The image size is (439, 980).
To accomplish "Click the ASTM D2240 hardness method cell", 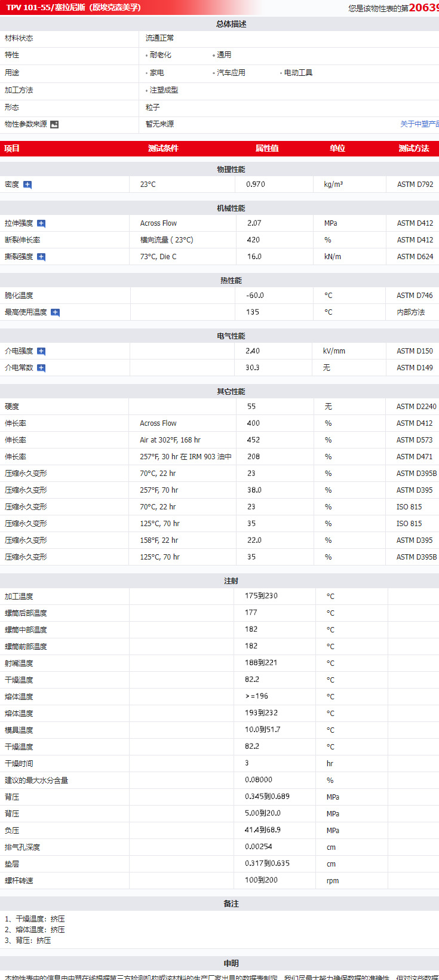I will [x=416, y=407].
